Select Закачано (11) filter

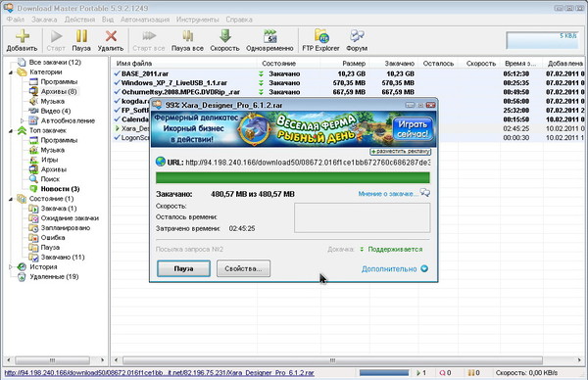pos(63,257)
